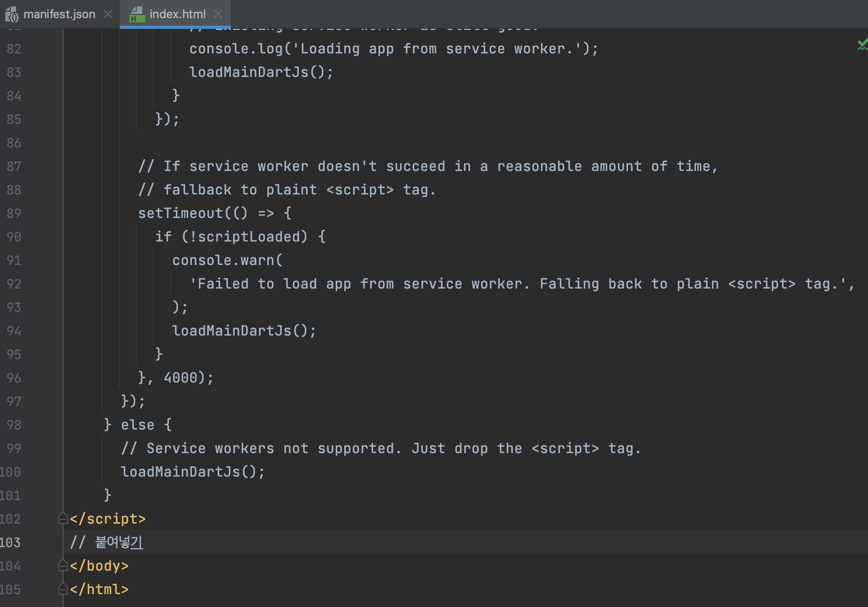Place cursor on loadMainDartJs(); at line 94
This screenshot has width=868, height=607.
coord(244,331)
